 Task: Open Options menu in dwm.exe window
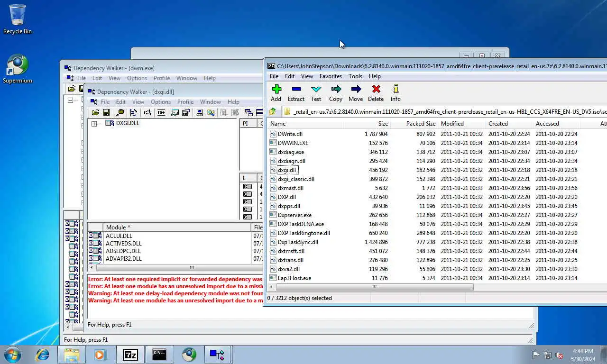pyautogui.click(x=137, y=78)
